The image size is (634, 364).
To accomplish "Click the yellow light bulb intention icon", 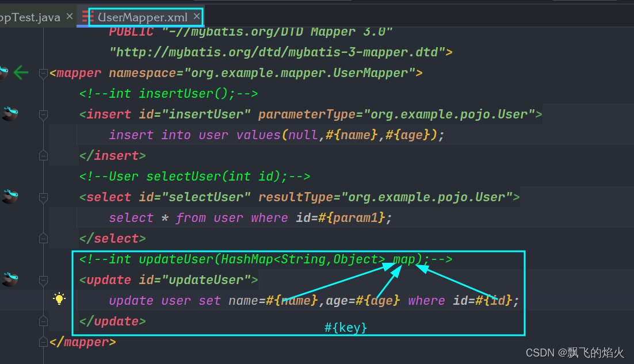I will click(59, 299).
